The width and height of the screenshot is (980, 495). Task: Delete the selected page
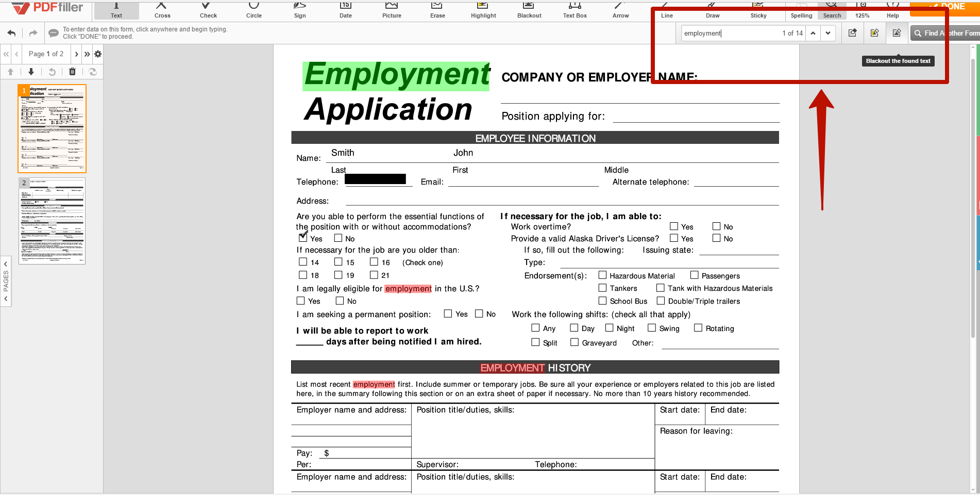(73, 72)
